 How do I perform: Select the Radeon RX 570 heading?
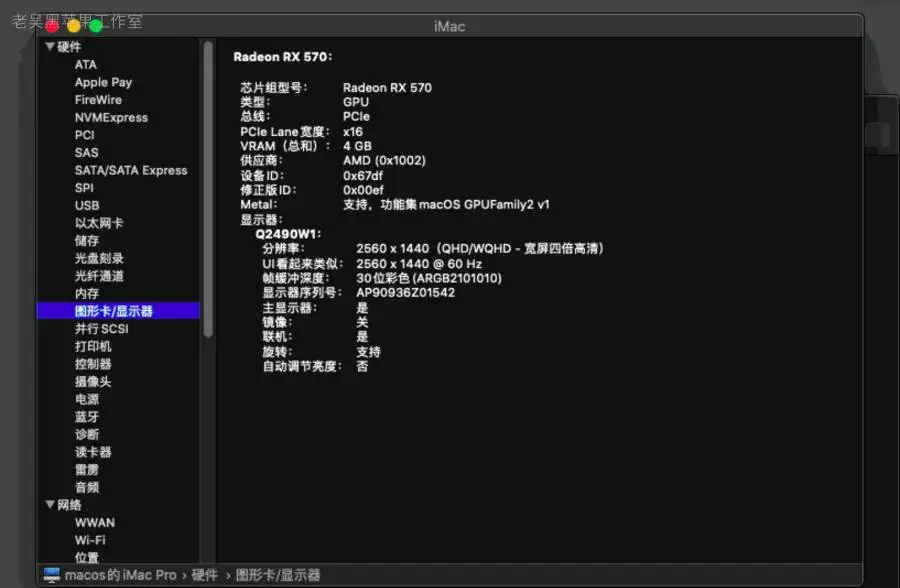point(282,57)
